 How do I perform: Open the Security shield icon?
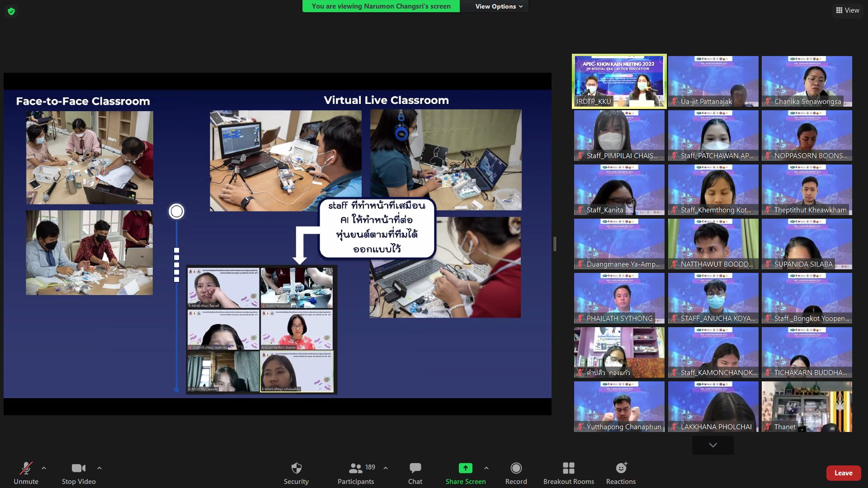click(296, 468)
